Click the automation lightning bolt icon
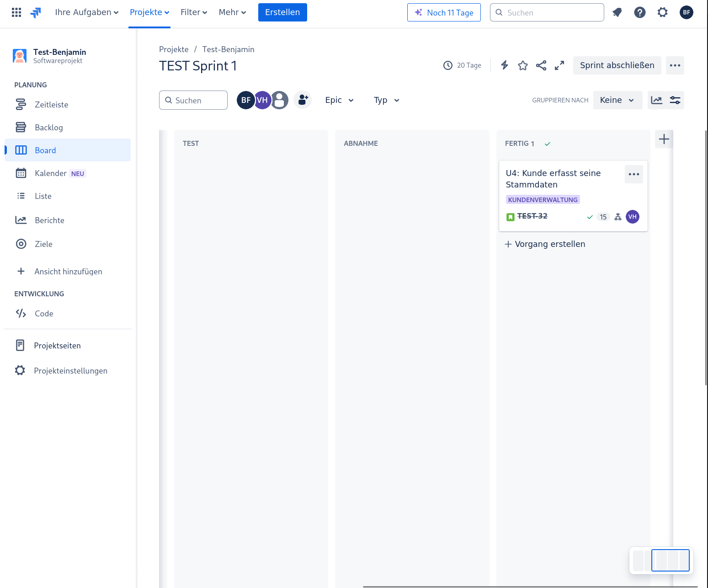 point(505,65)
